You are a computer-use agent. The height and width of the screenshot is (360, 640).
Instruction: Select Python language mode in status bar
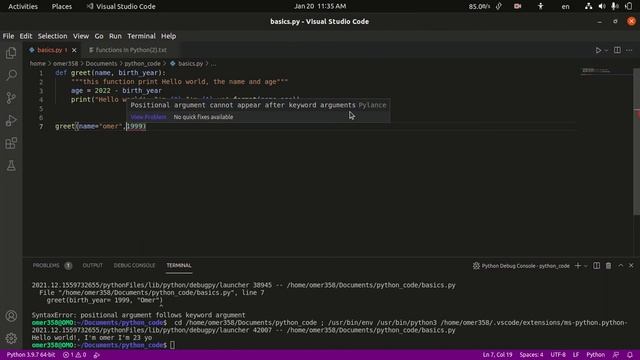click(x=596, y=355)
